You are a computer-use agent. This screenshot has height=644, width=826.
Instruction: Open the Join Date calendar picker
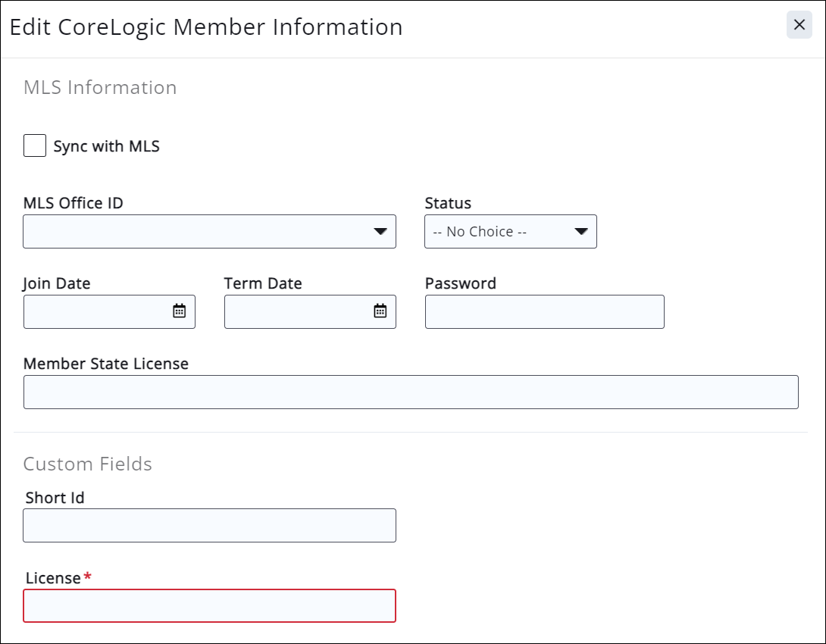tap(179, 311)
